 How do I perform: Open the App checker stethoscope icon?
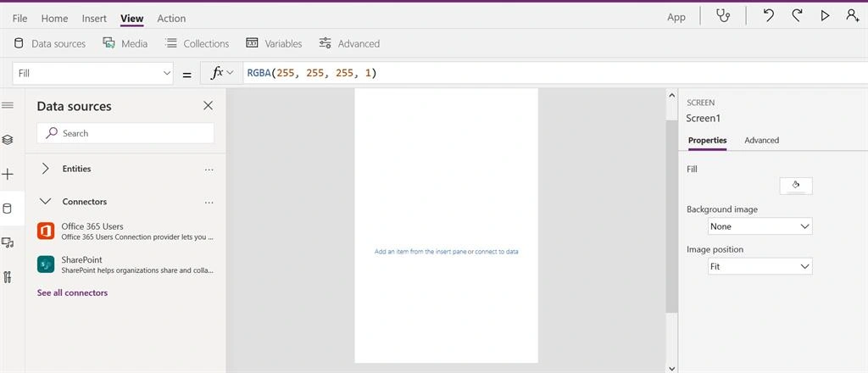(722, 16)
